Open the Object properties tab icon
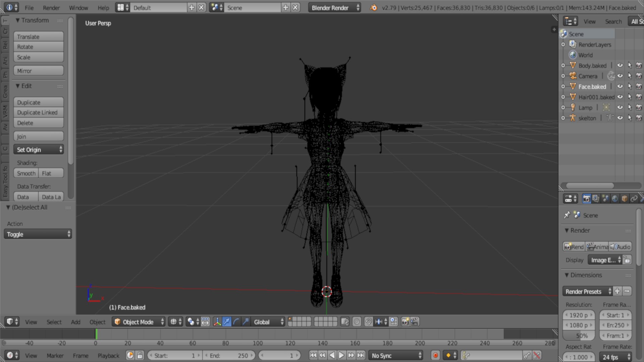Screen dimensions: 644x362 coord(624,199)
